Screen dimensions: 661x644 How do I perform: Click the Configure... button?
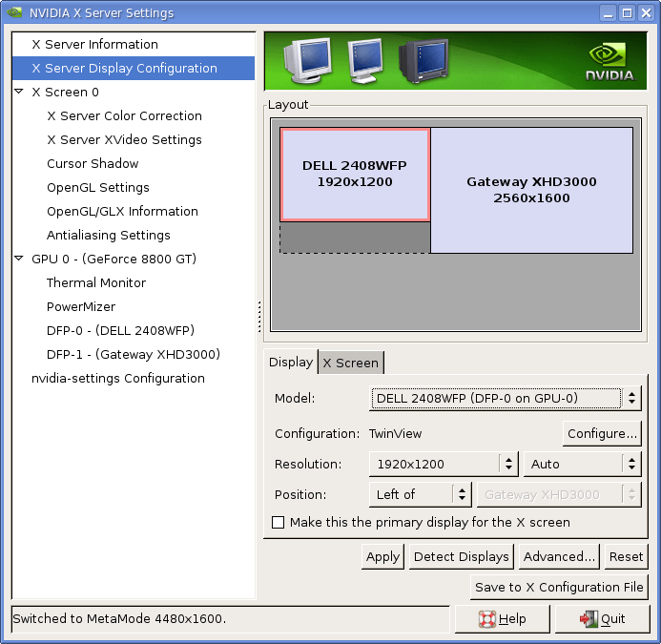[x=602, y=433]
